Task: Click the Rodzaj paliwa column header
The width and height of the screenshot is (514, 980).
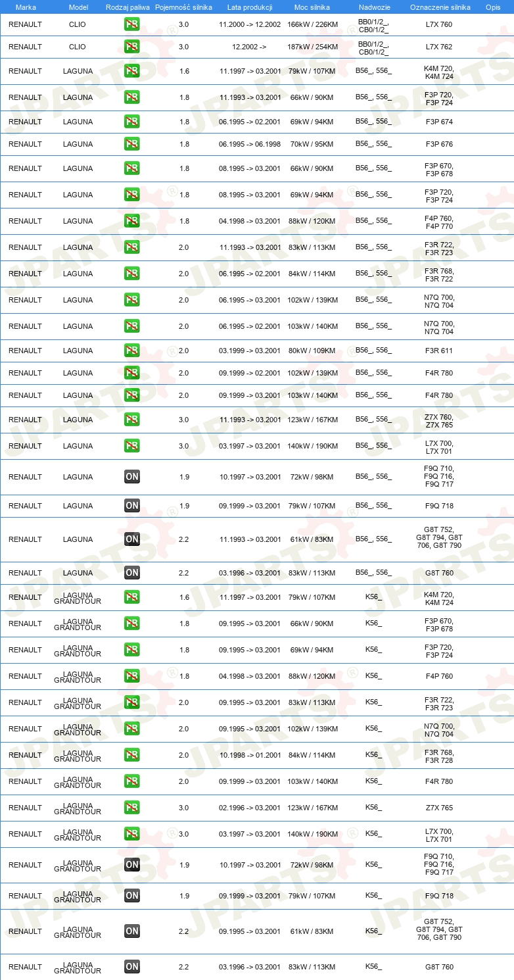Action: 128,7
